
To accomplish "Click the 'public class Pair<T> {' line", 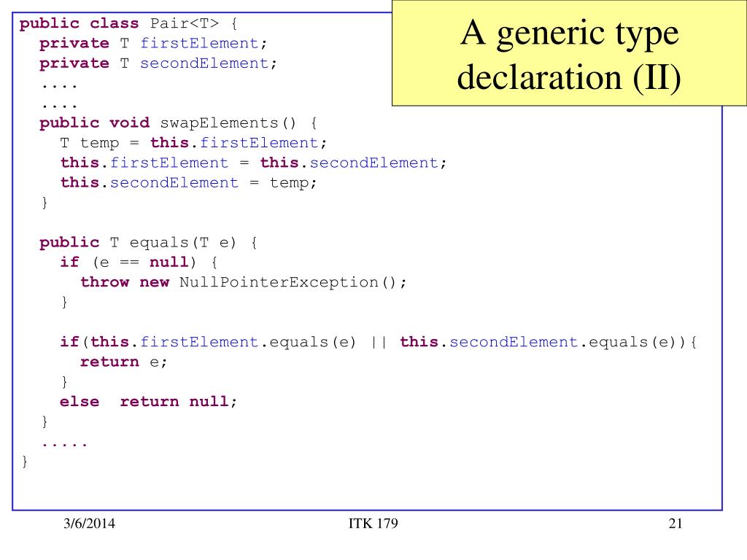I will (x=128, y=23).
